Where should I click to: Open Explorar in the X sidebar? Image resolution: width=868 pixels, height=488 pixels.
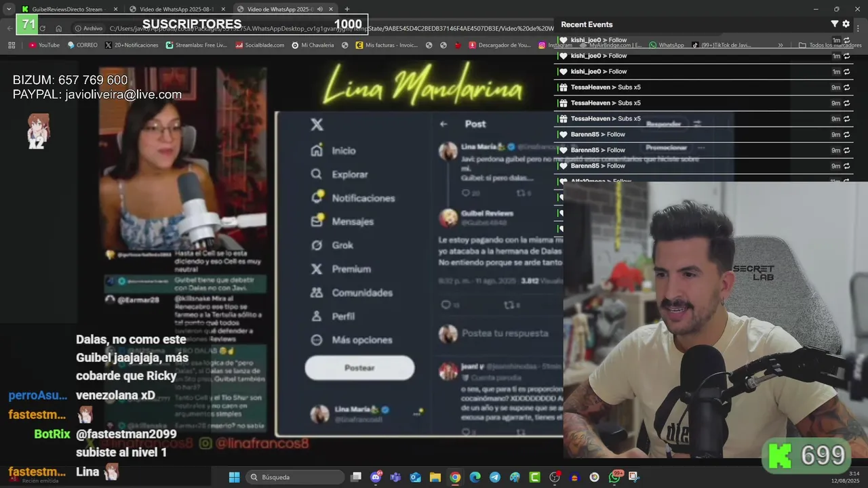pos(339,174)
